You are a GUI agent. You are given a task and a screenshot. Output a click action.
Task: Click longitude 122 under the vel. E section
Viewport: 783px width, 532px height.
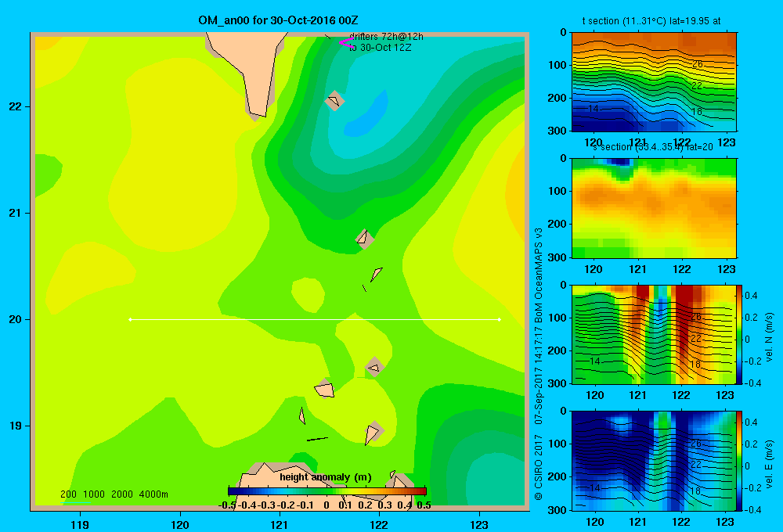click(x=681, y=522)
